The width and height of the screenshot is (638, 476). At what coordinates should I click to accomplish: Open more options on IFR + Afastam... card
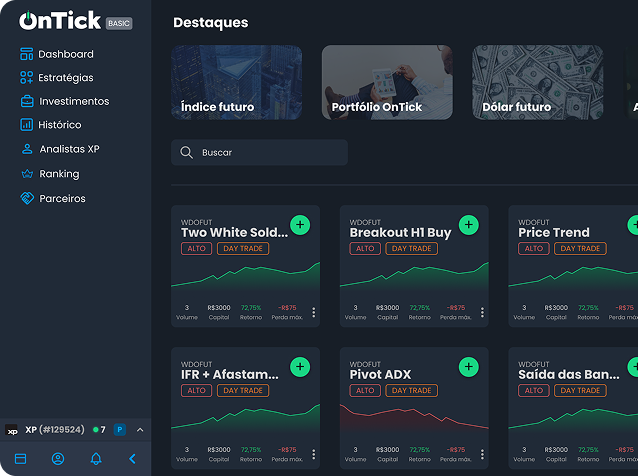pyautogui.click(x=313, y=454)
